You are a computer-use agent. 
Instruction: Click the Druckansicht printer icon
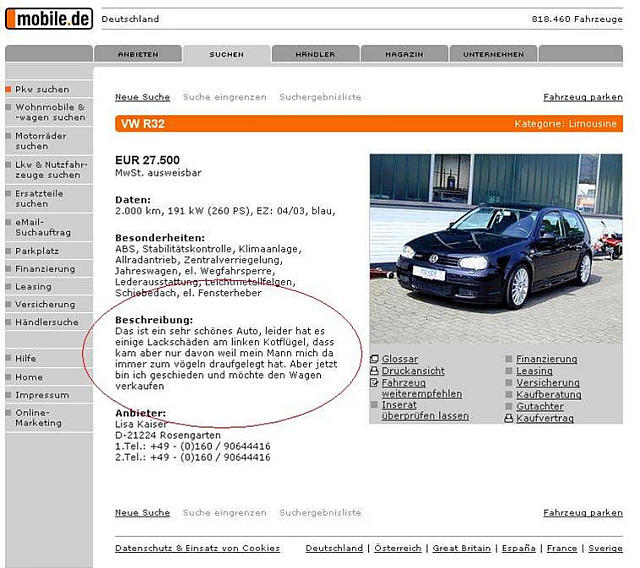coord(374,371)
